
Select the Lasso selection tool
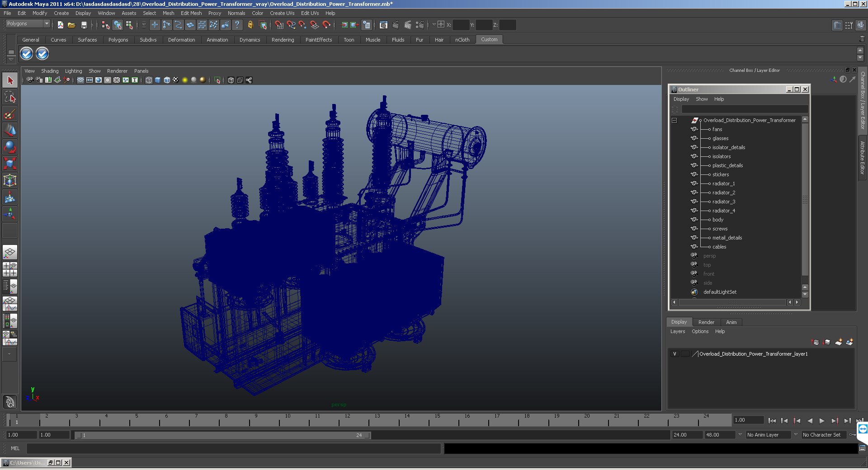click(x=10, y=97)
